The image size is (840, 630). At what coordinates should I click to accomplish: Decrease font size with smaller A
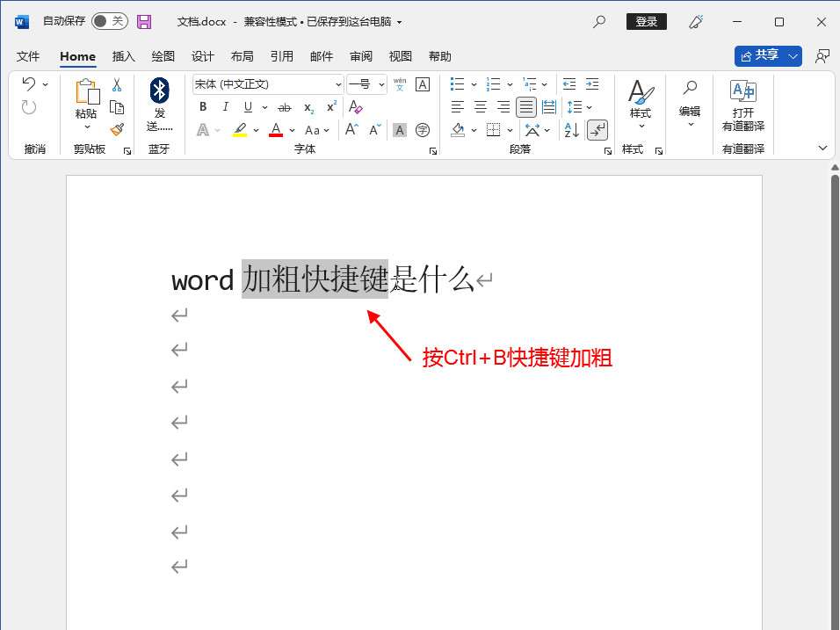click(x=375, y=130)
